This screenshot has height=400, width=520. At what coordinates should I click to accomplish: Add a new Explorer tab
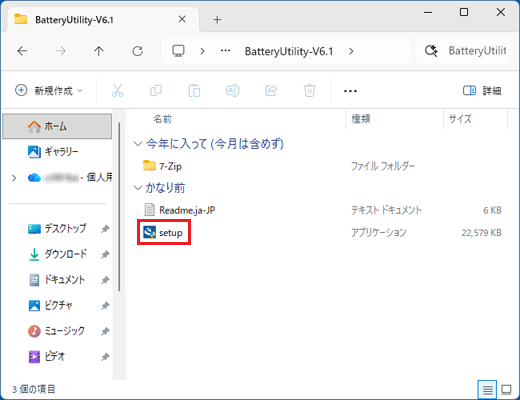point(217,20)
